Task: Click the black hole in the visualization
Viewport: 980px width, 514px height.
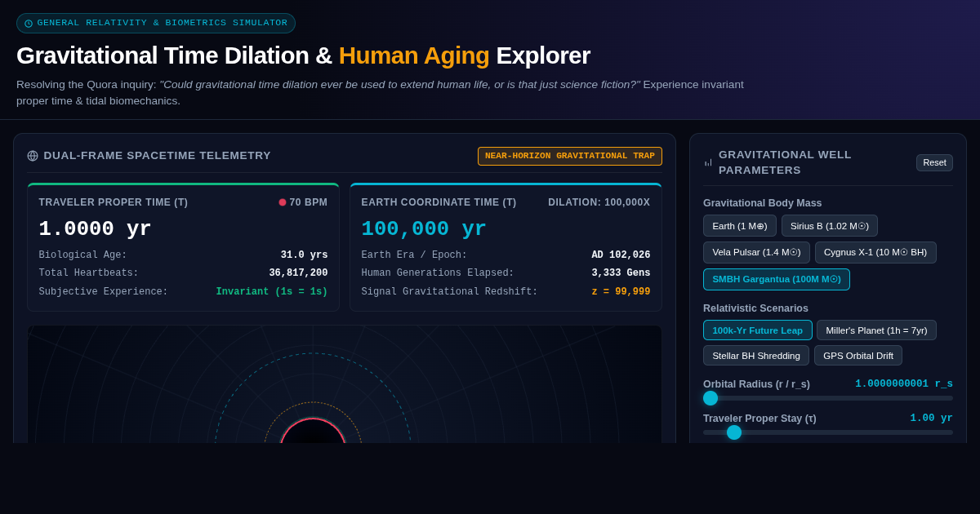Action: (x=313, y=432)
